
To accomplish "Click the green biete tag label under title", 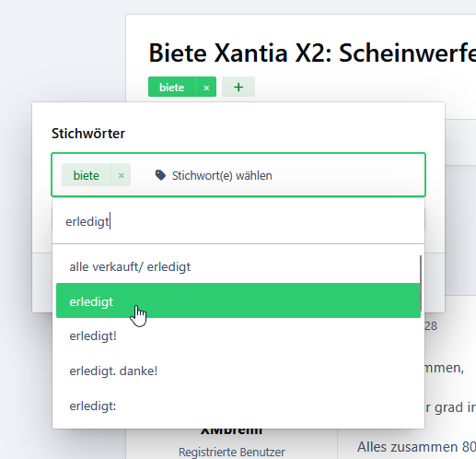I will pos(172,87).
